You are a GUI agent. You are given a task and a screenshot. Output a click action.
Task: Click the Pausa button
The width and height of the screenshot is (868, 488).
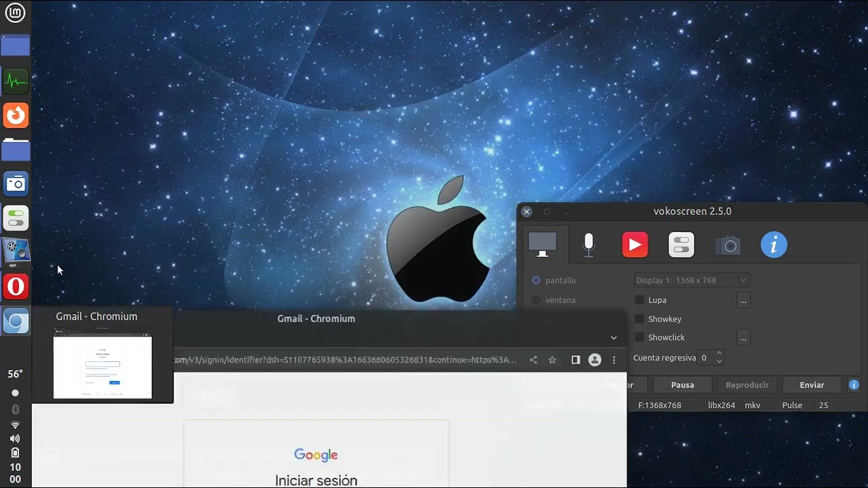click(x=682, y=385)
